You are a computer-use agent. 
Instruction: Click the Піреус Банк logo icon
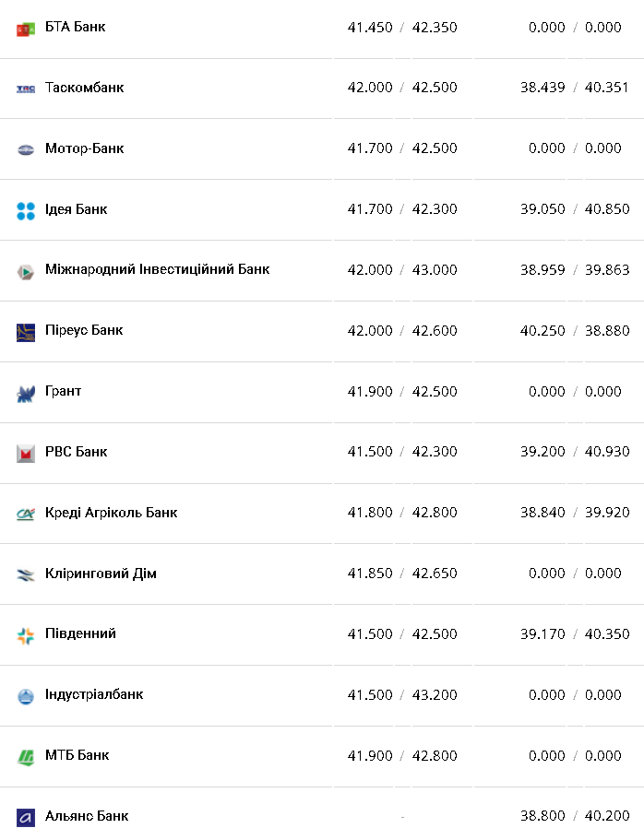26,332
